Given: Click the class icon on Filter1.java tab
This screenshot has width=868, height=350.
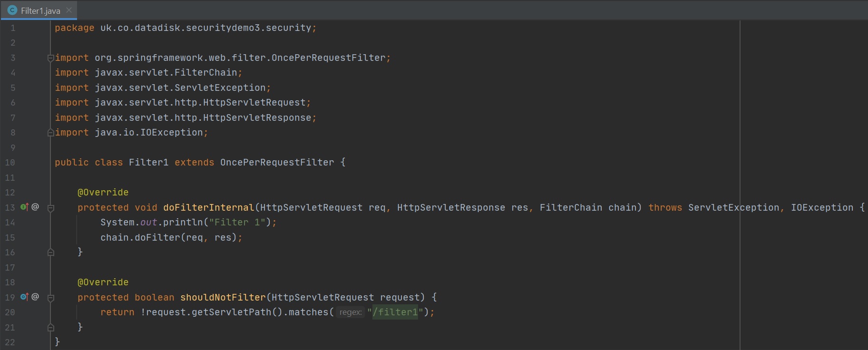Looking at the screenshot, I should 12,10.
